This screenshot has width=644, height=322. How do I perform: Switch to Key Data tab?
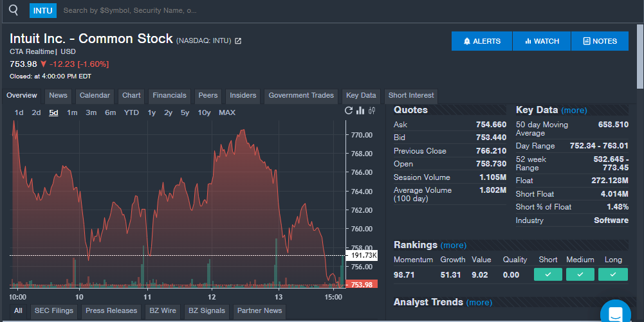(x=361, y=96)
